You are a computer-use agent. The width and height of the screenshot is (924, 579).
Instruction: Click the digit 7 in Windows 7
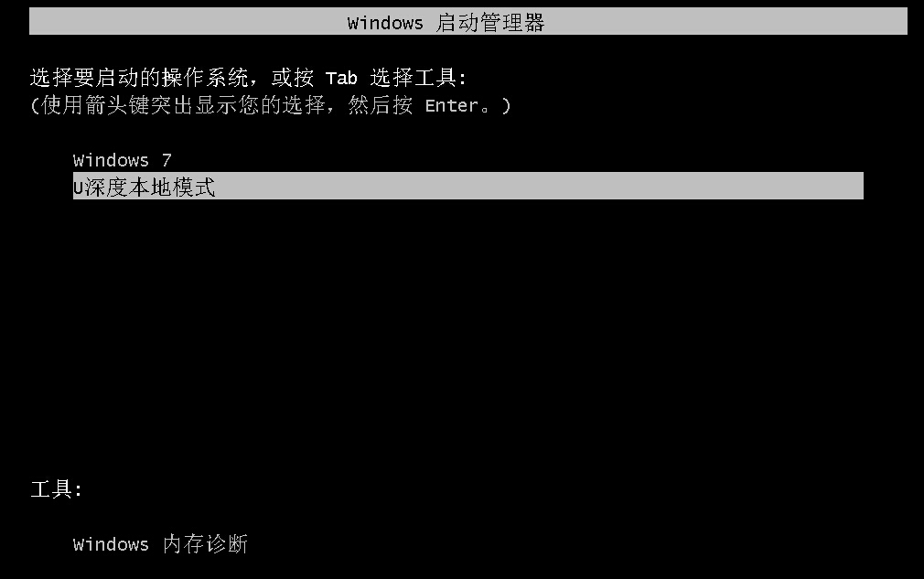[x=167, y=160]
